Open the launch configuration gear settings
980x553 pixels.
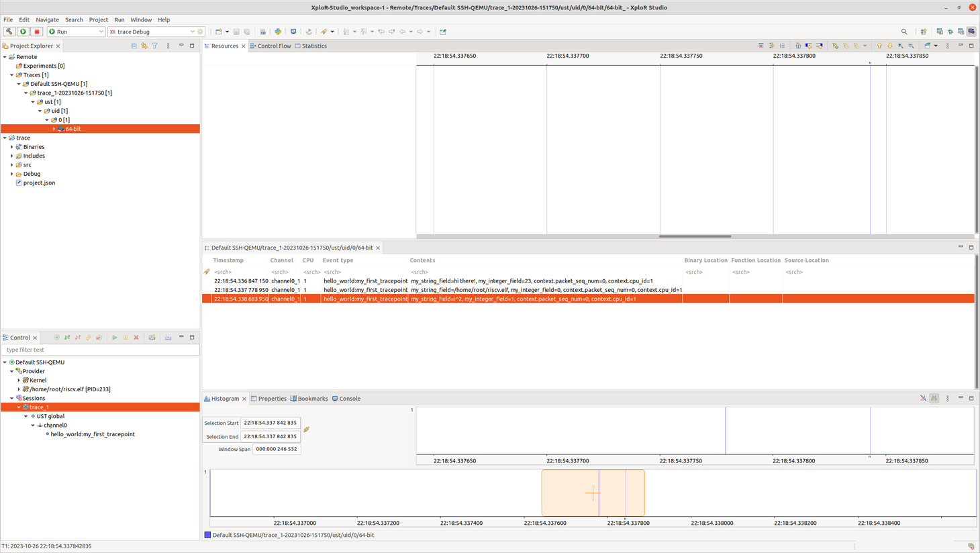coord(200,32)
